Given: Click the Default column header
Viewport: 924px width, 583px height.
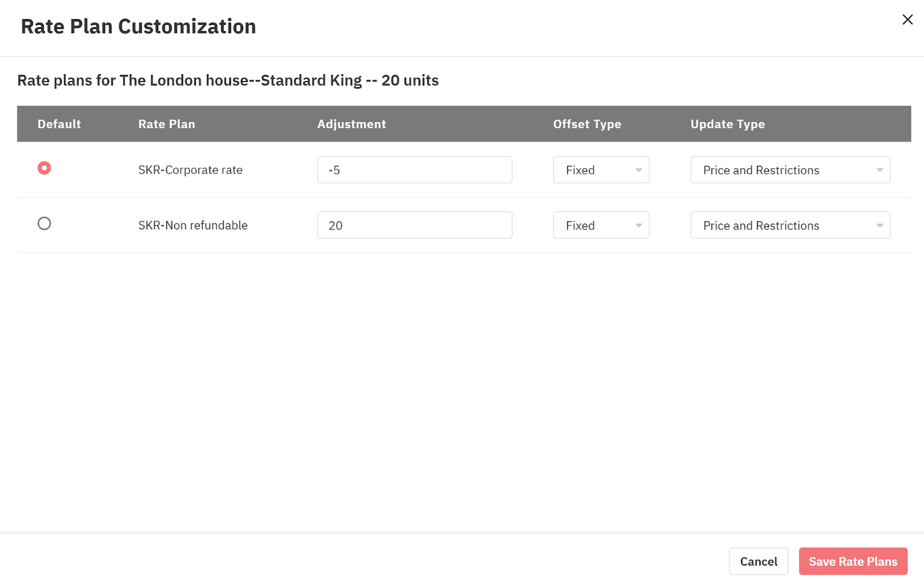Looking at the screenshot, I should click(59, 124).
